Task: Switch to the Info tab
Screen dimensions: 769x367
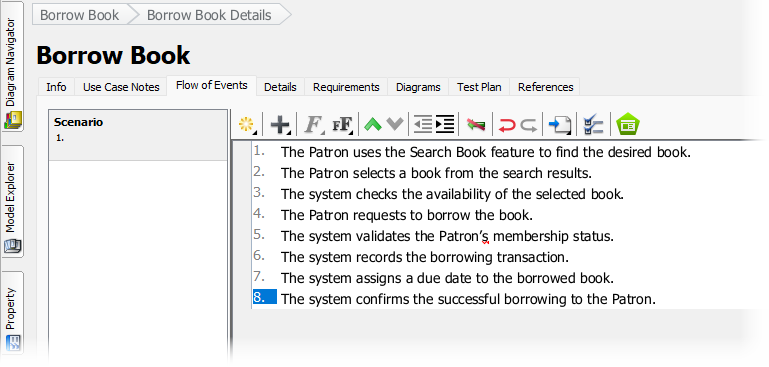Action: click(56, 87)
